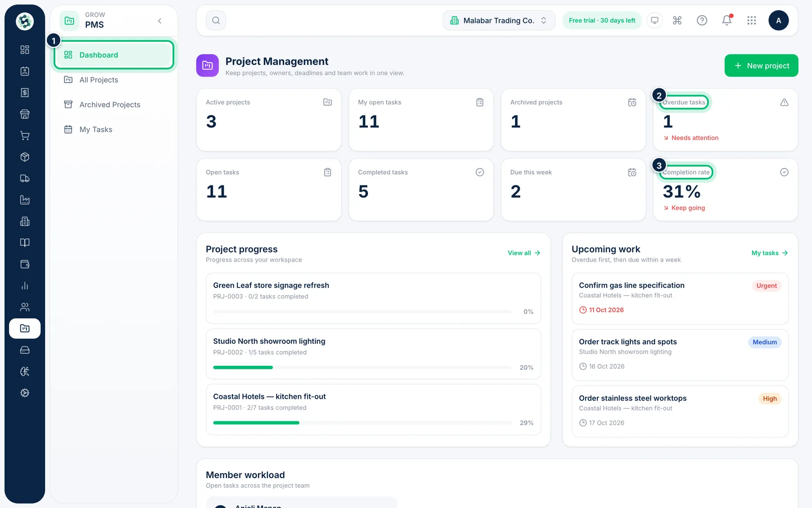Viewport: 812px width, 508px height.
Task: Click the Studio North showroom lighting progress bar
Action: click(362, 367)
